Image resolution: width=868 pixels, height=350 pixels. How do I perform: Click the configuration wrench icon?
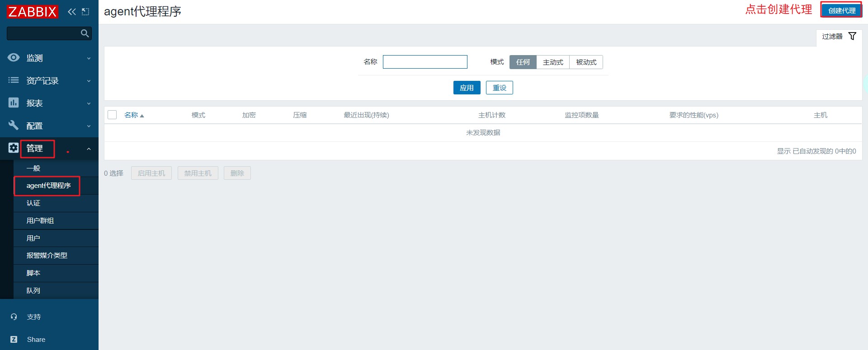click(14, 125)
